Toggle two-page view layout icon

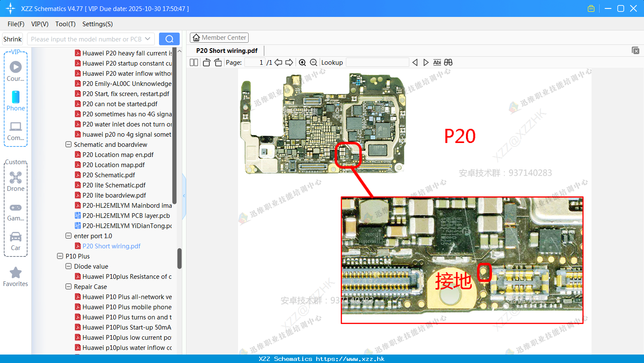(194, 62)
